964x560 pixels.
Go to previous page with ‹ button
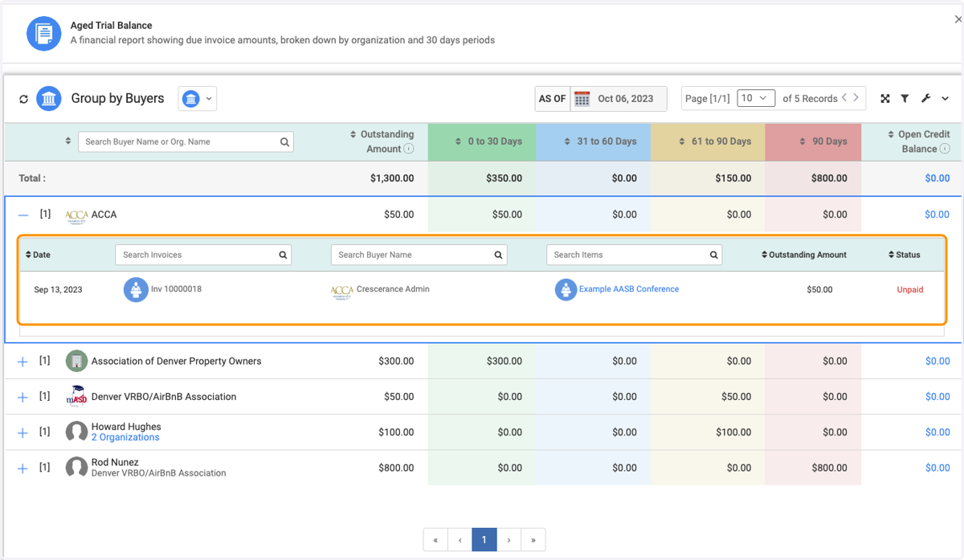tap(460, 540)
